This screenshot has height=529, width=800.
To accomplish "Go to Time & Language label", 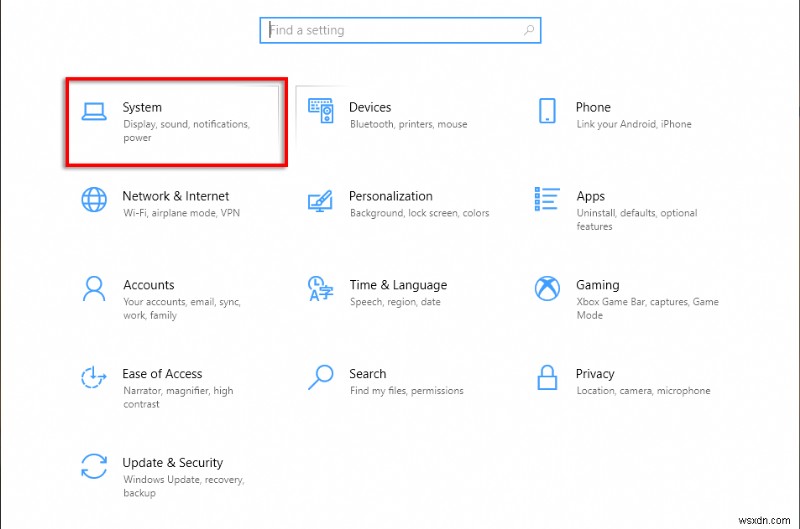I will [x=398, y=285].
